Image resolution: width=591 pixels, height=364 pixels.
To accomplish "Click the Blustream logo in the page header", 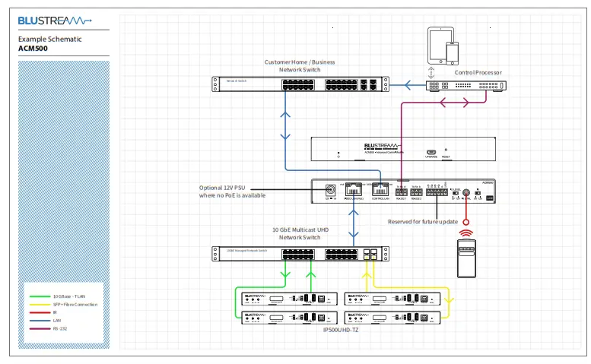I will tap(55, 21).
